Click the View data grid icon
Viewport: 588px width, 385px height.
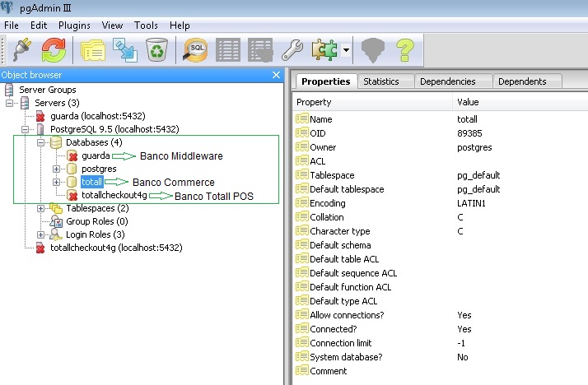(x=228, y=50)
